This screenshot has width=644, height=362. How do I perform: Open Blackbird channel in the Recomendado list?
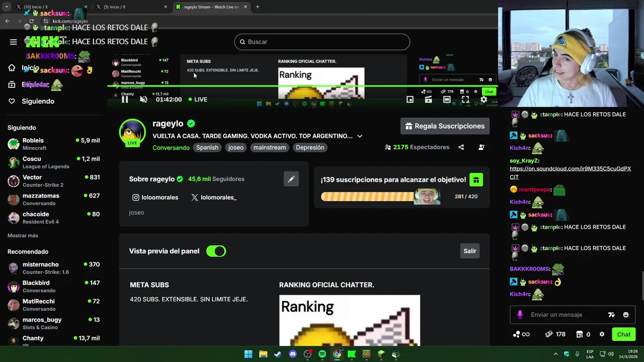click(54, 287)
